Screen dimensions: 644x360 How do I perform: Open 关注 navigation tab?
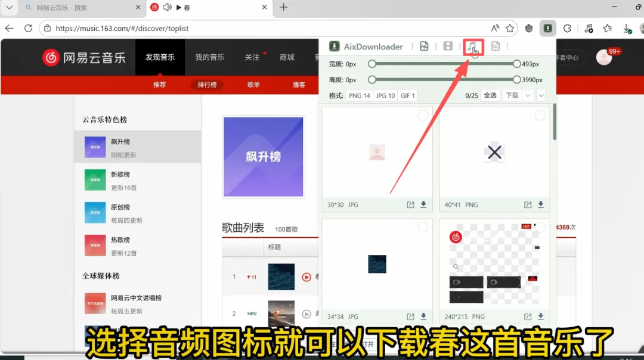(x=252, y=57)
